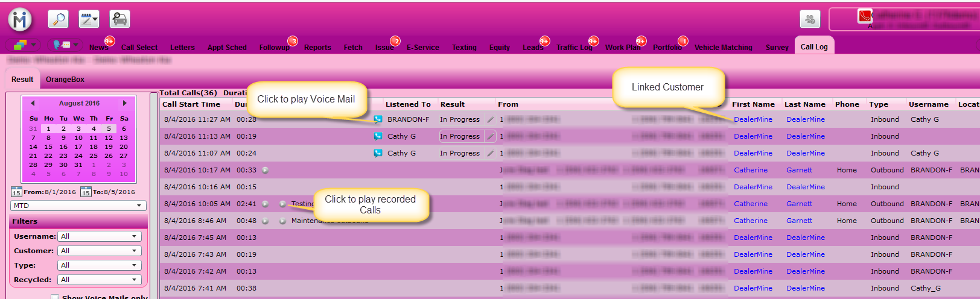Select August 16 in the calendar
Screen dimensions: 980x299
[x=63, y=146]
